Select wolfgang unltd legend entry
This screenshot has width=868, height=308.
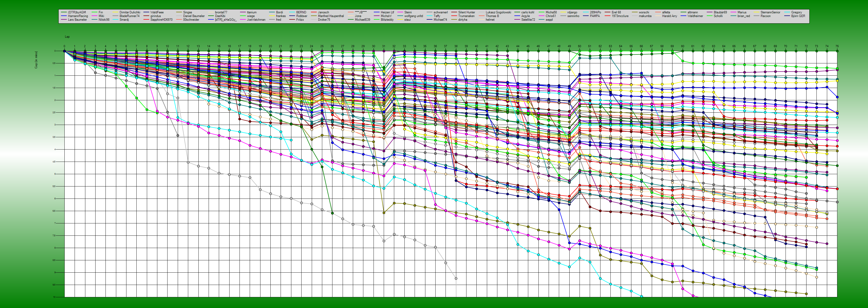point(413,16)
